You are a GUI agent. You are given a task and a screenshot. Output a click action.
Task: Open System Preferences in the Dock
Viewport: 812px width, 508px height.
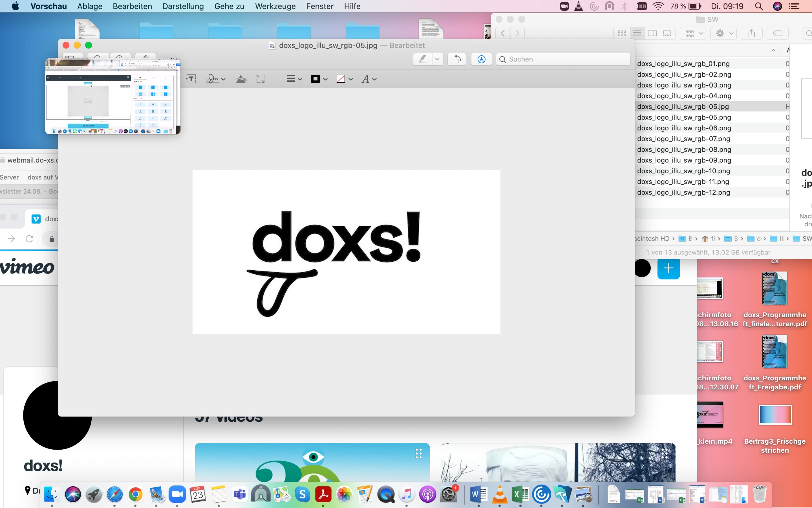pyautogui.click(x=448, y=494)
